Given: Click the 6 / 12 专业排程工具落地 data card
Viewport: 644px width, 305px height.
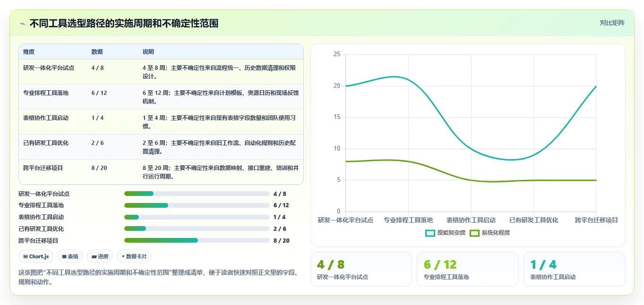Looking at the screenshot, I should [x=468, y=269].
